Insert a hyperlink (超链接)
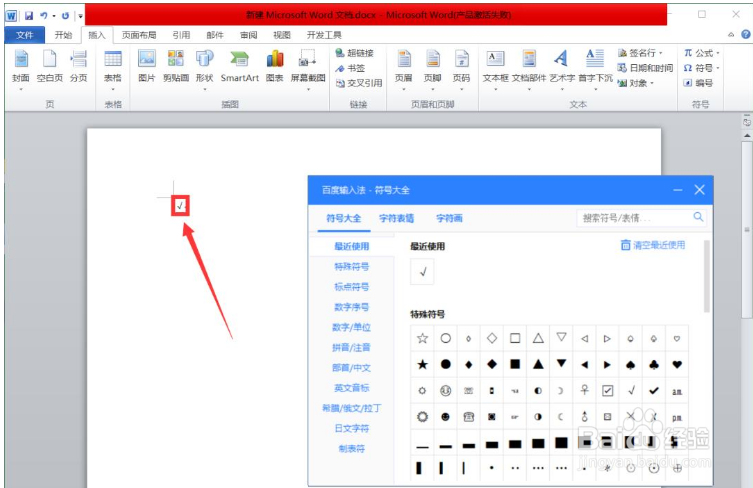 point(354,53)
